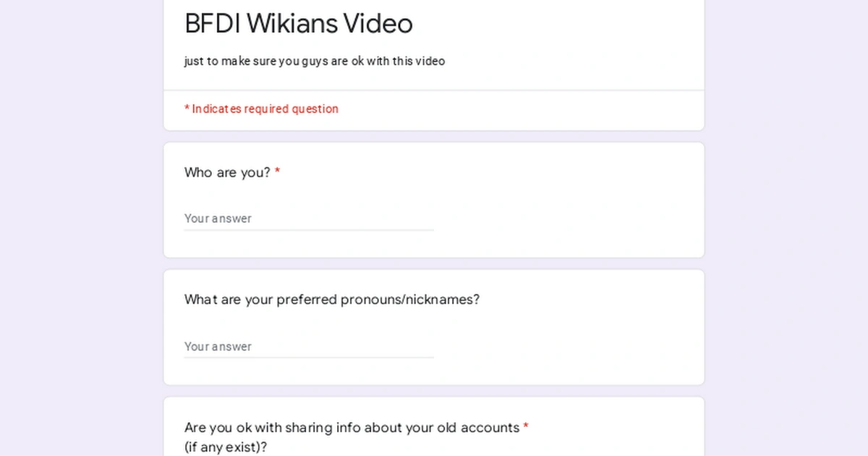Click the "Indicates required question" notice
Image resolution: width=868 pixels, height=456 pixels.
point(261,109)
